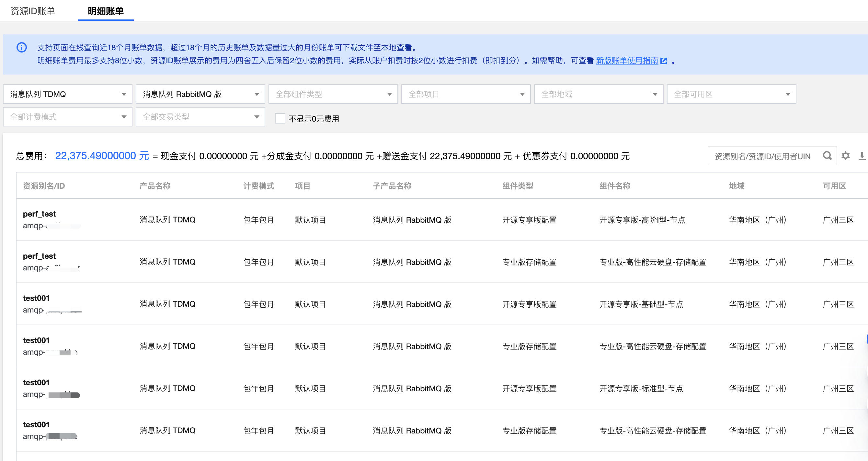Click 资源别名/ID column header

(44, 186)
